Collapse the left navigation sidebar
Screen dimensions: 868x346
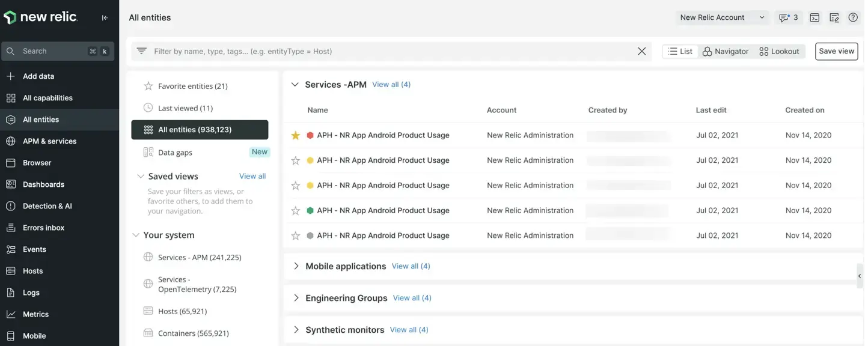click(x=105, y=18)
